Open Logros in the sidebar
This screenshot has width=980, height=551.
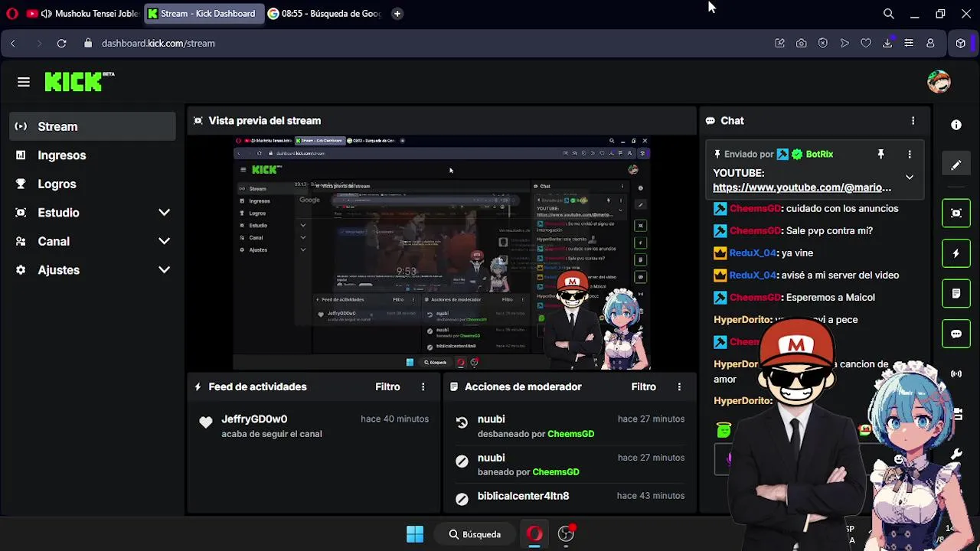[x=93, y=184]
